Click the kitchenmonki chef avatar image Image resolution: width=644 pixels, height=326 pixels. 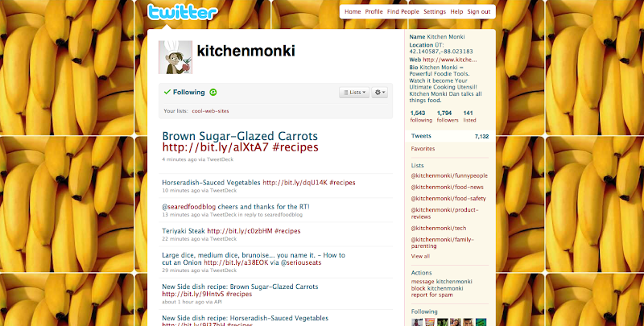click(175, 57)
